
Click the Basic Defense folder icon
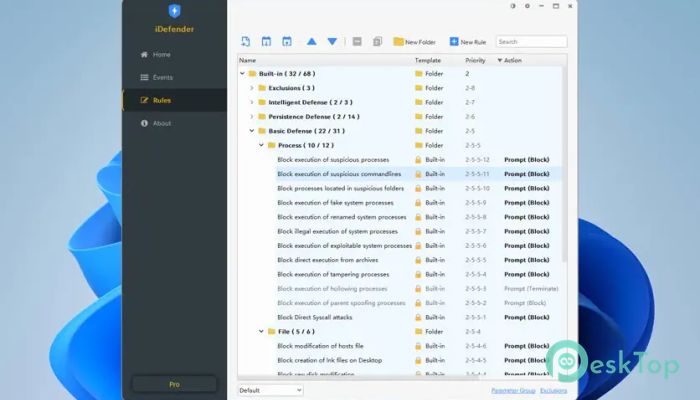tap(262, 131)
